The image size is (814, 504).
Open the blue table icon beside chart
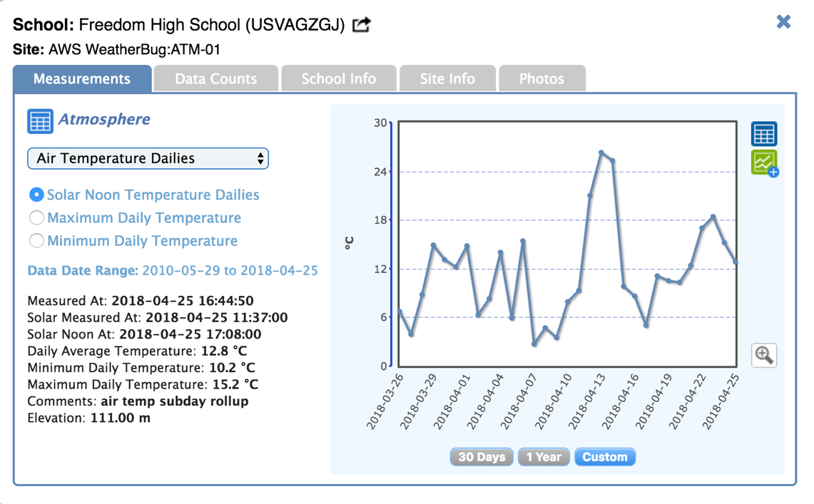(763, 134)
